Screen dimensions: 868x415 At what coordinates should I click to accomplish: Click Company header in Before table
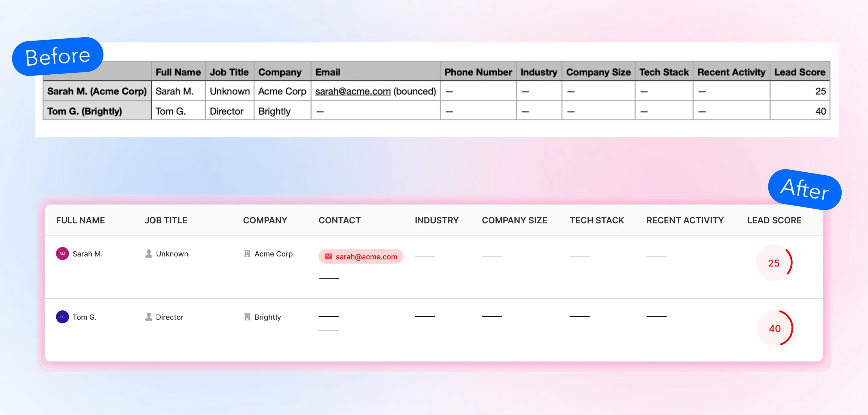[x=282, y=72]
